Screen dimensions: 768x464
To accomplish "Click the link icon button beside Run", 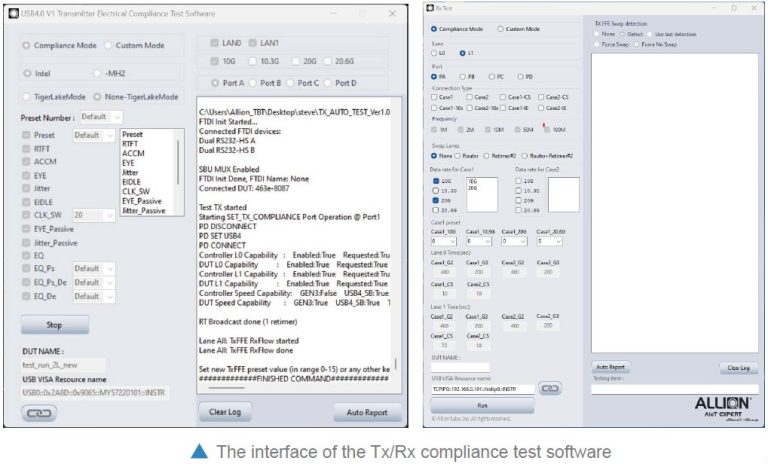I will pyautogui.click(x=549, y=388).
